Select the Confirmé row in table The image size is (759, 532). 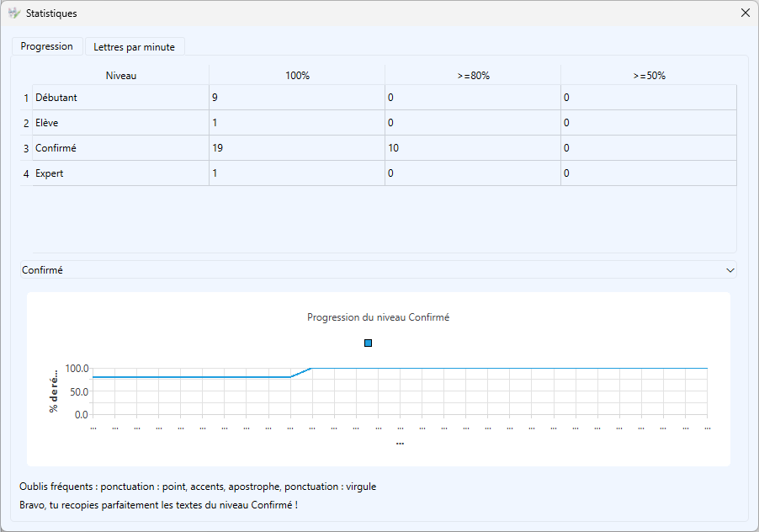click(x=56, y=148)
